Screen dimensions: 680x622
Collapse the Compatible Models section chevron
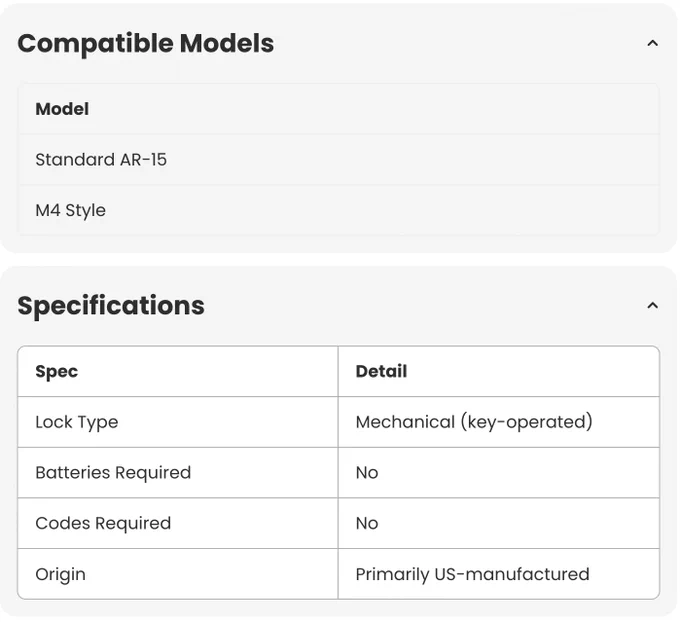(652, 43)
